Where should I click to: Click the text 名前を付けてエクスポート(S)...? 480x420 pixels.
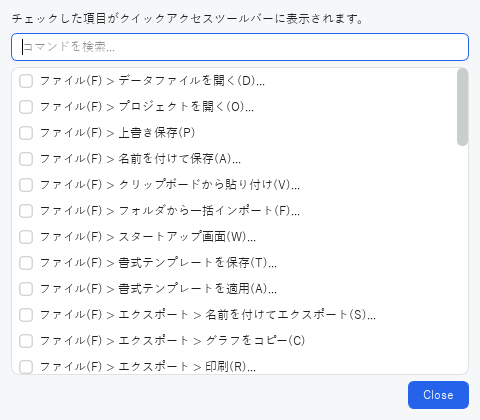pos(291,315)
